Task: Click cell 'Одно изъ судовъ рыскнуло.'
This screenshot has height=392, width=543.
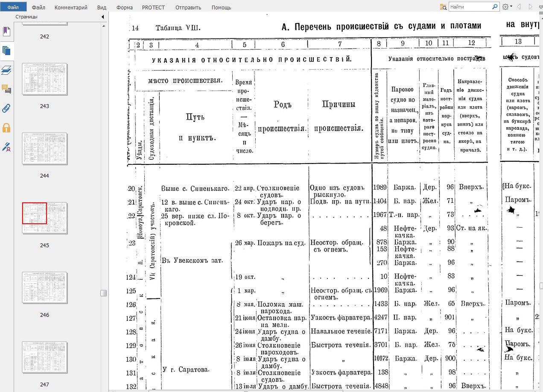Action: pyautogui.click(x=338, y=191)
